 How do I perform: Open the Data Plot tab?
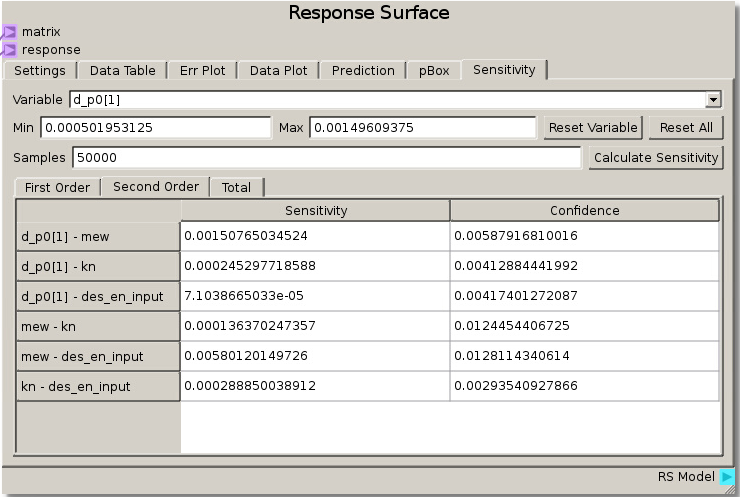click(279, 71)
